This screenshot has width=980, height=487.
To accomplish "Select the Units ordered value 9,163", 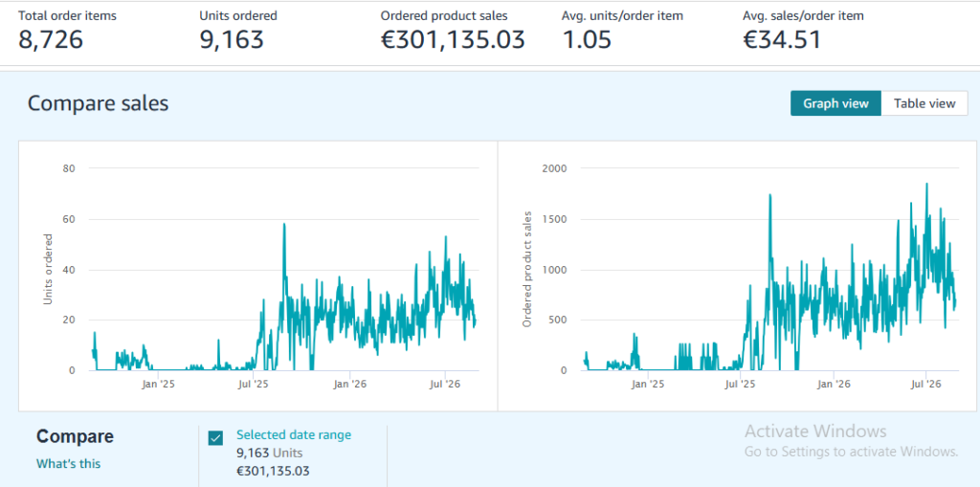I will (232, 40).
